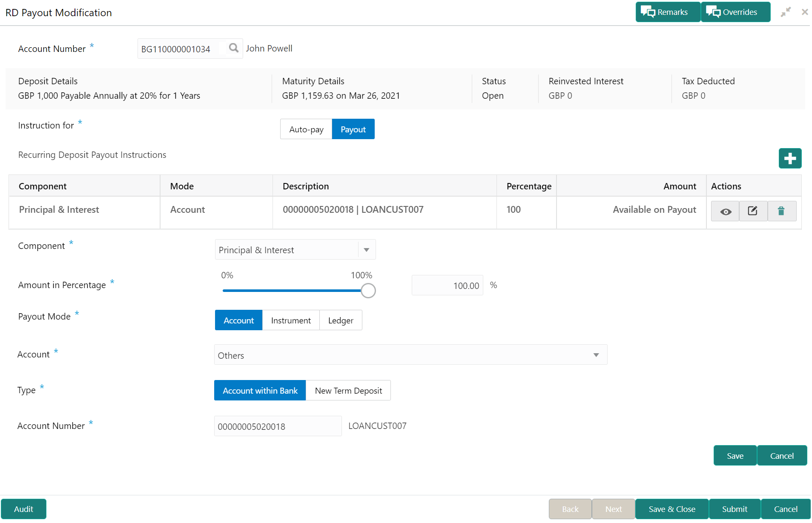
Task: Click the customer name John Powell
Action: click(x=269, y=49)
